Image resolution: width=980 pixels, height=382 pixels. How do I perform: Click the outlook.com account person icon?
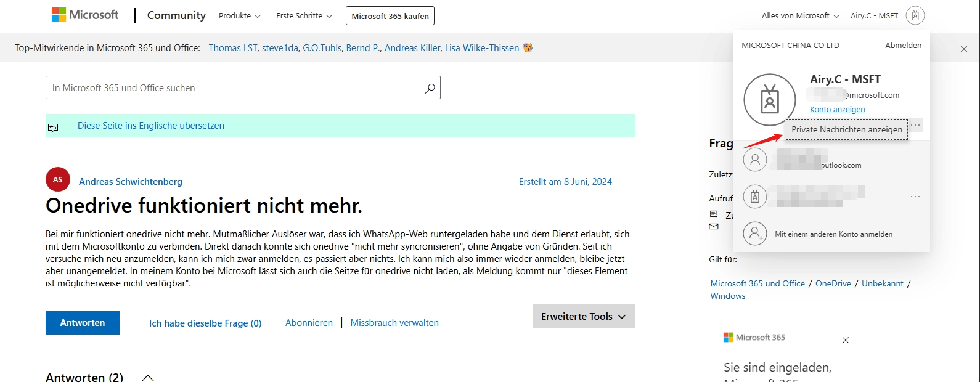pyautogui.click(x=755, y=160)
